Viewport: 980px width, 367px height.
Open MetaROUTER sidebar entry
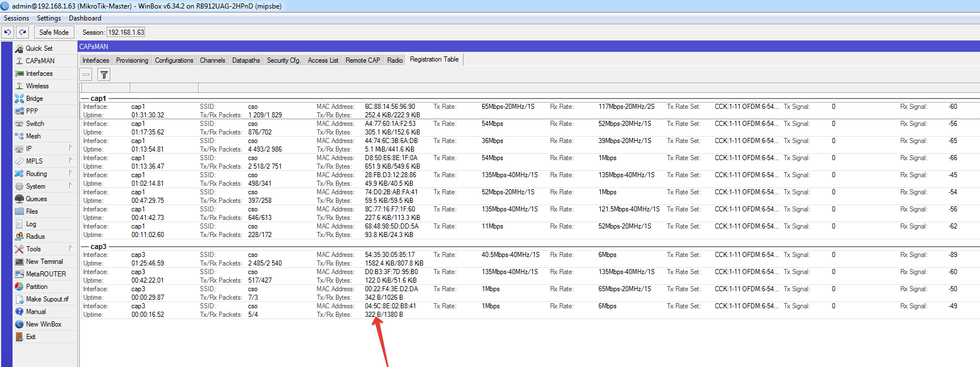46,274
